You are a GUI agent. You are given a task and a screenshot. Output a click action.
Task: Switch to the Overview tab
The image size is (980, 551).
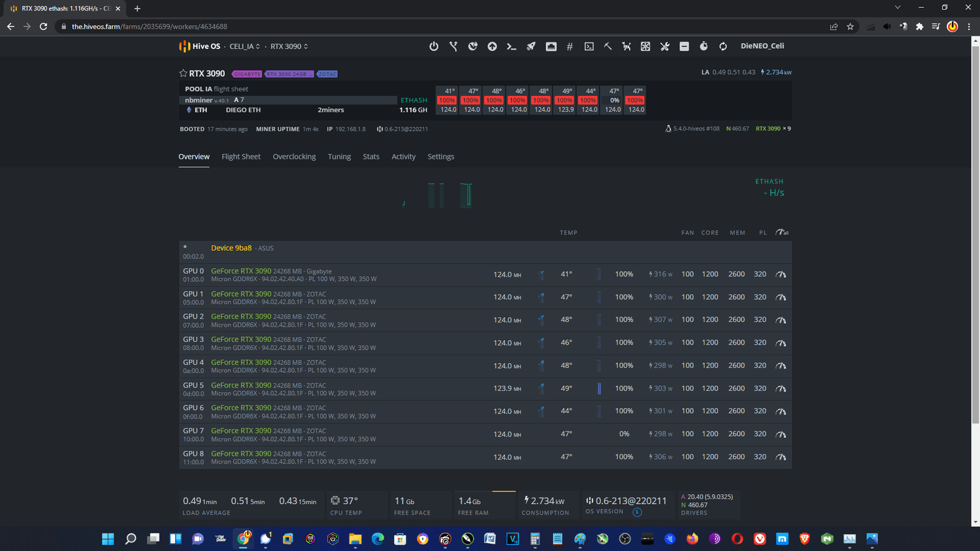194,157
